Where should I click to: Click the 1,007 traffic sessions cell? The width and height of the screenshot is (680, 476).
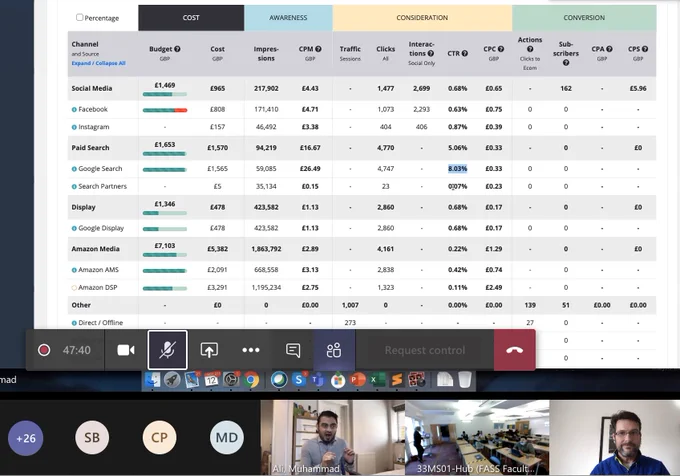[350, 305]
